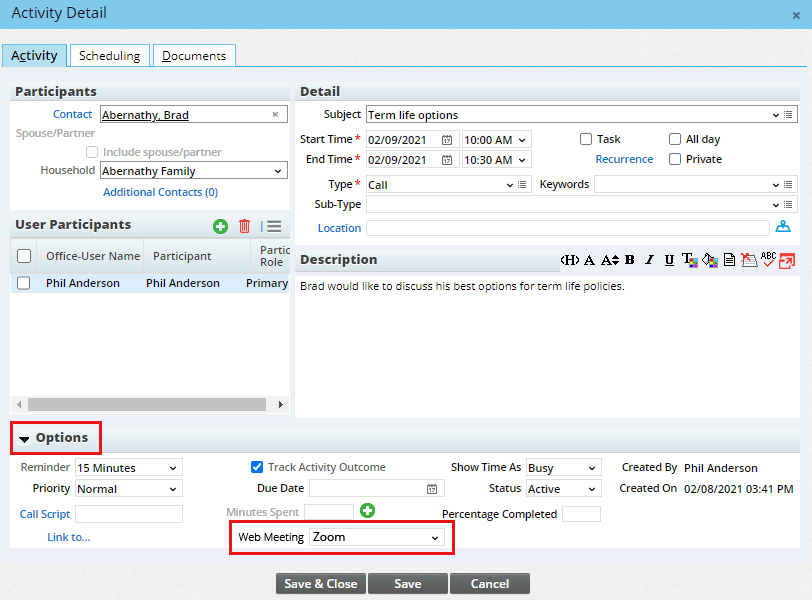Open the Documents tab
This screenshot has width=812, height=600.
pyautogui.click(x=193, y=55)
